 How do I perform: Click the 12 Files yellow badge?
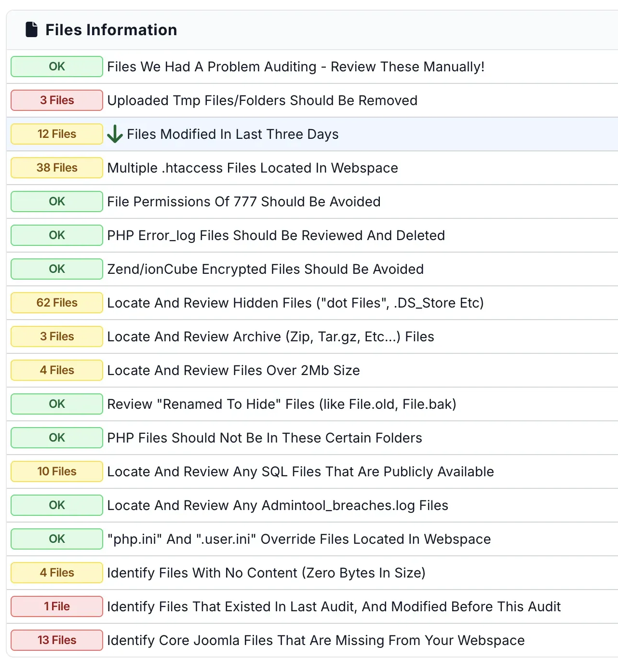click(56, 134)
